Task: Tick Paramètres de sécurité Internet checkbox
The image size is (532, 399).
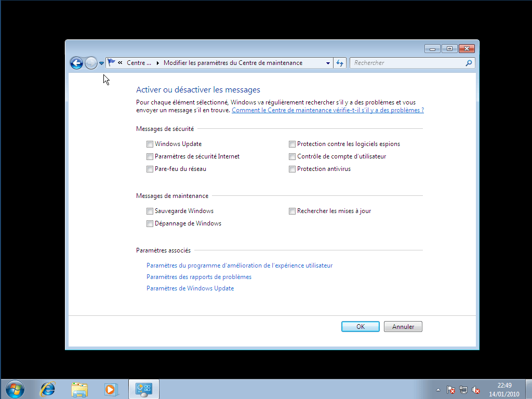Action: pos(150,157)
